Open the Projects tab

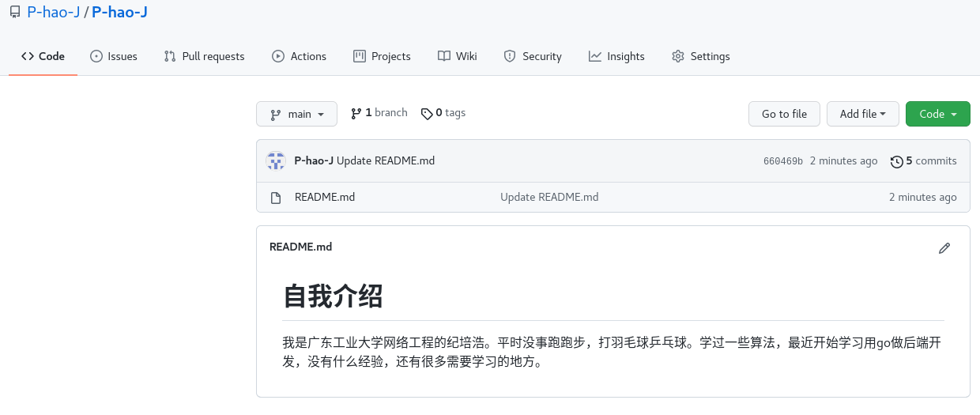382,56
